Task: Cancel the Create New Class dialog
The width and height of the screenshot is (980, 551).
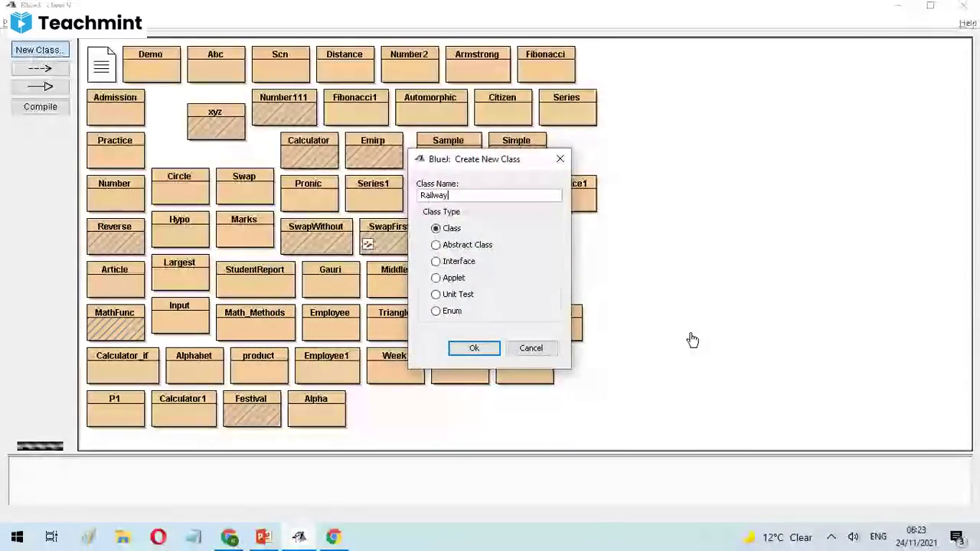Action: (531, 348)
